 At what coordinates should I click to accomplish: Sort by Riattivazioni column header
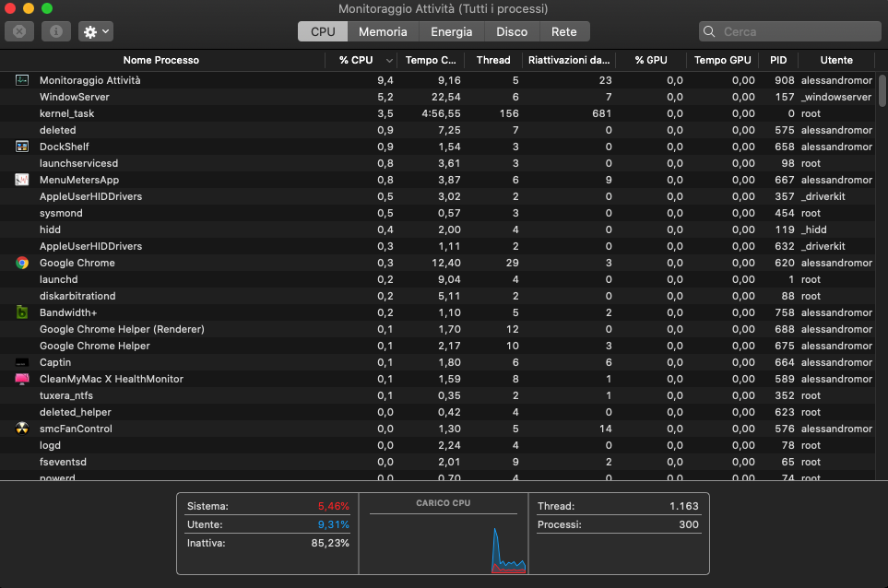tap(569, 60)
